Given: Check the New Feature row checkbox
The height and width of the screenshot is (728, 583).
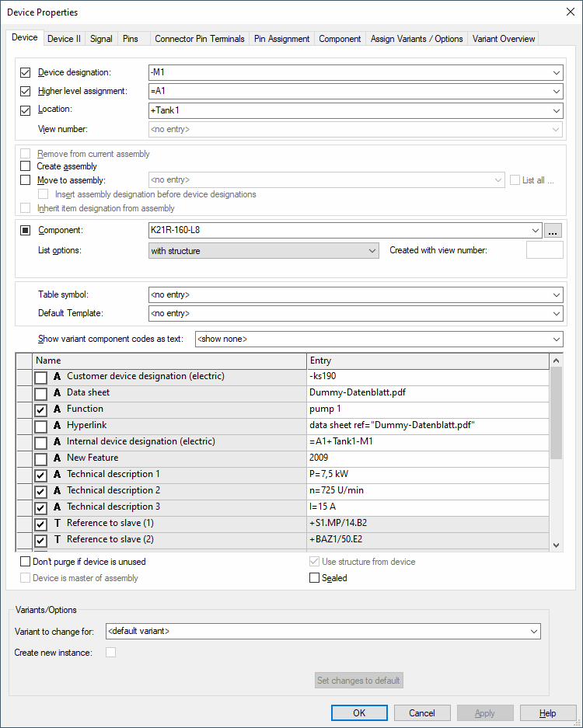Looking at the screenshot, I should 41,458.
